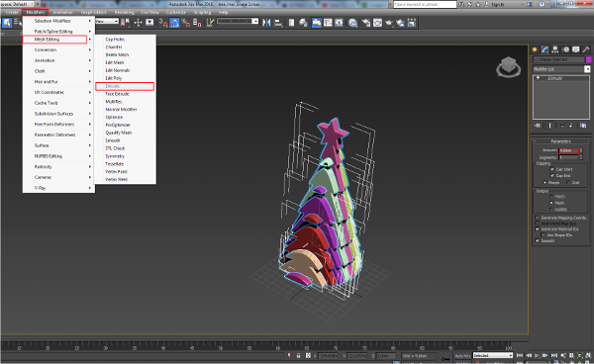Open the Motion command panel tab
The image size is (594, 364).
coord(565,49)
